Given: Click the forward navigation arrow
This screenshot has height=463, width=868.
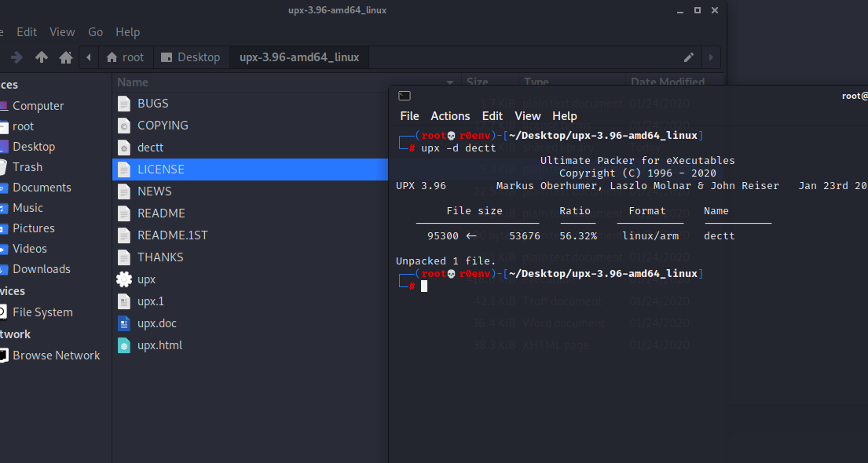Looking at the screenshot, I should point(16,57).
